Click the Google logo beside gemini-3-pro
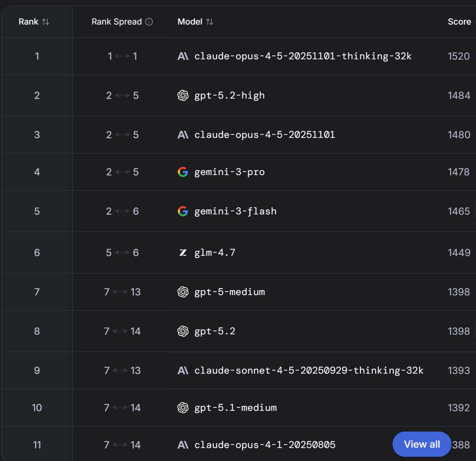The image size is (476, 461). [183, 172]
